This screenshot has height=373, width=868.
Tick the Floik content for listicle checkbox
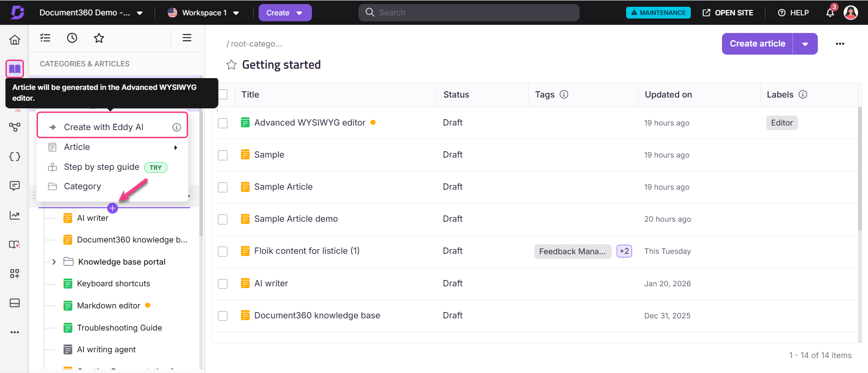pyautogui.click(x=222, y=252)
